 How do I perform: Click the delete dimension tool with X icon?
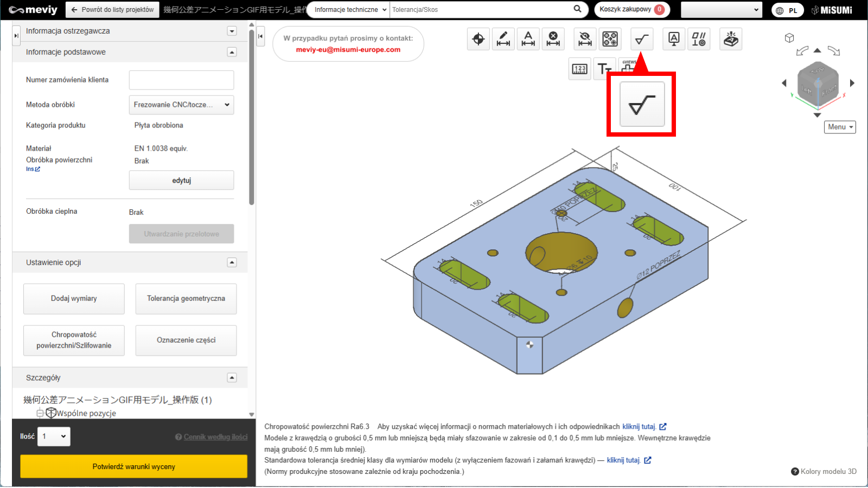(553, 39)
